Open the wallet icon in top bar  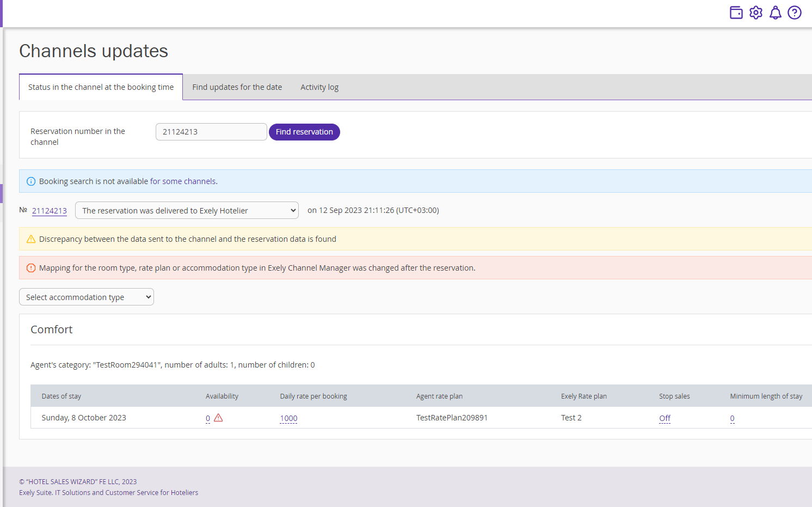tap(736, 13)
